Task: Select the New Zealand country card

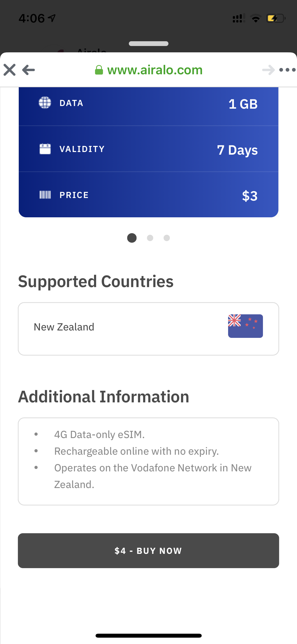Action: tap(148, 329)
